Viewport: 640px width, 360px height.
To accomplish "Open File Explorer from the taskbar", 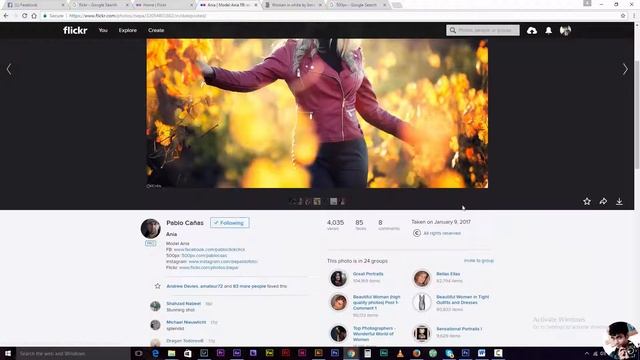I will [x=171, y=353].
